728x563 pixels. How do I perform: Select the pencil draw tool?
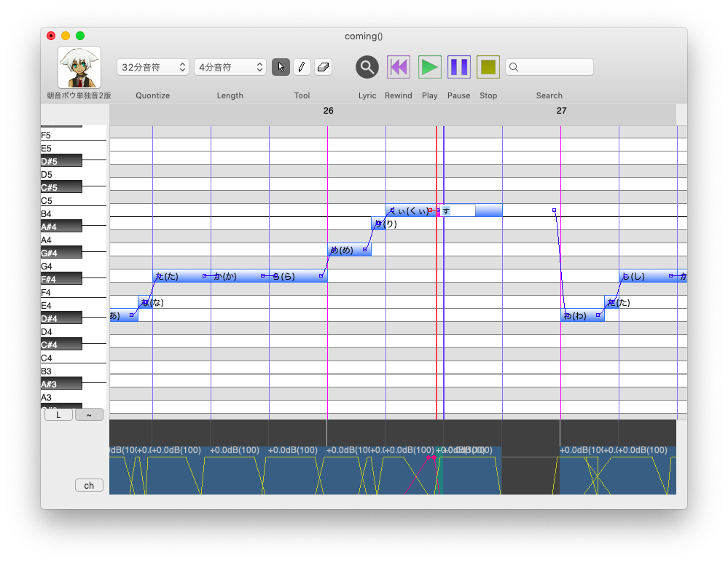[x=302, y=67]
